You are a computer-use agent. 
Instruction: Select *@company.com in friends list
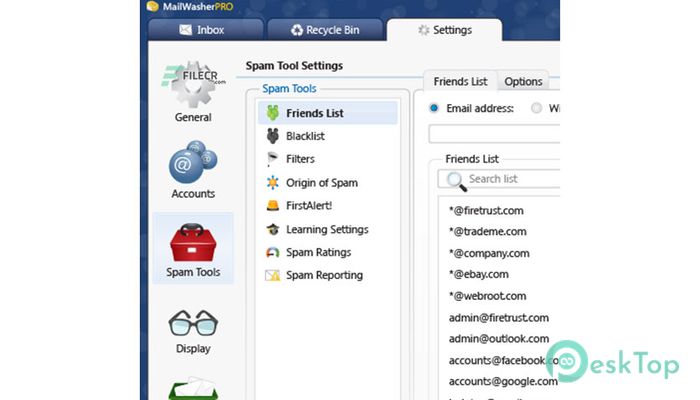point(489,253)
